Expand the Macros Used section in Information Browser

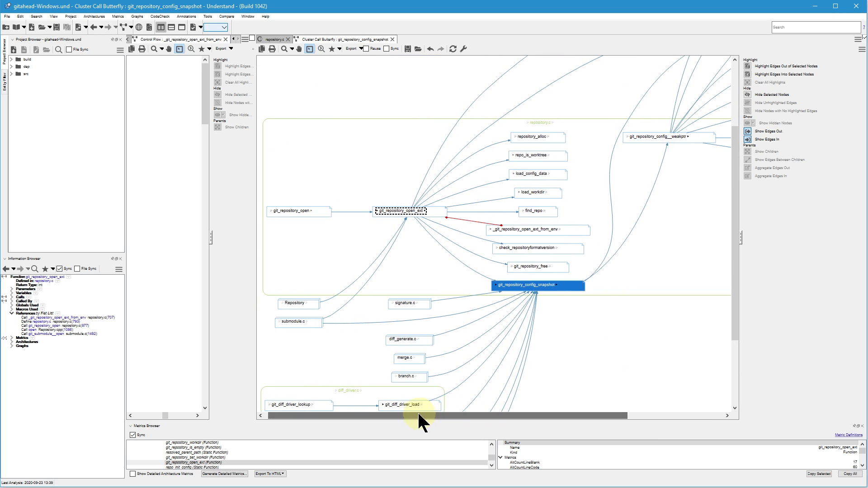coord(12,309)
